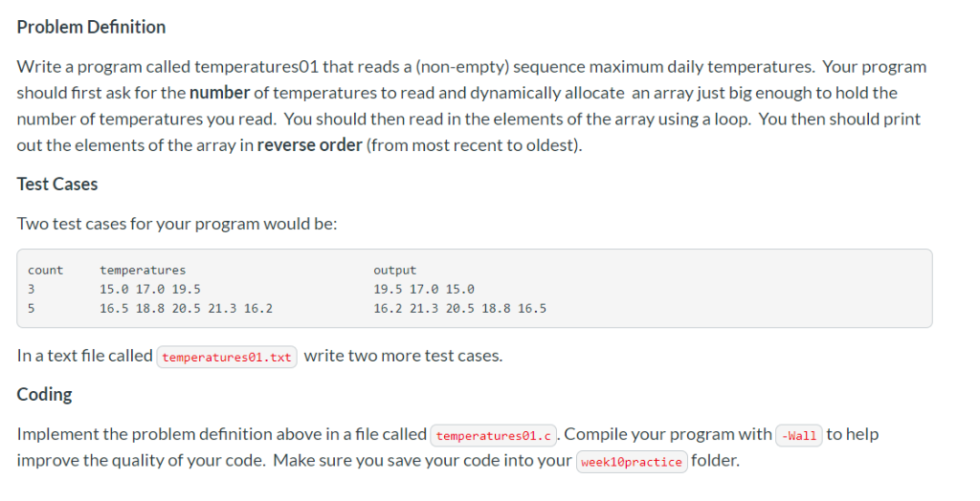Click the 'output' column header
The height and width of the screenshot is (501, 980).
click(395, 271)
